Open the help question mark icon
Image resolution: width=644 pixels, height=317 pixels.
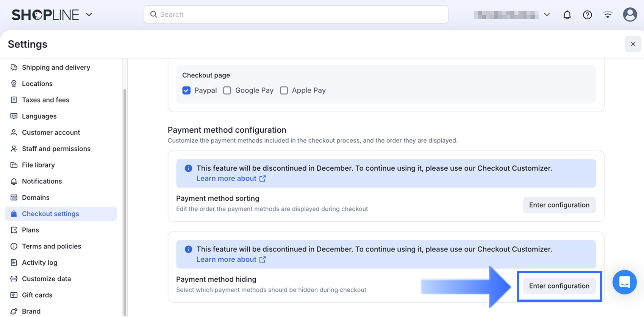click(587, 15)
